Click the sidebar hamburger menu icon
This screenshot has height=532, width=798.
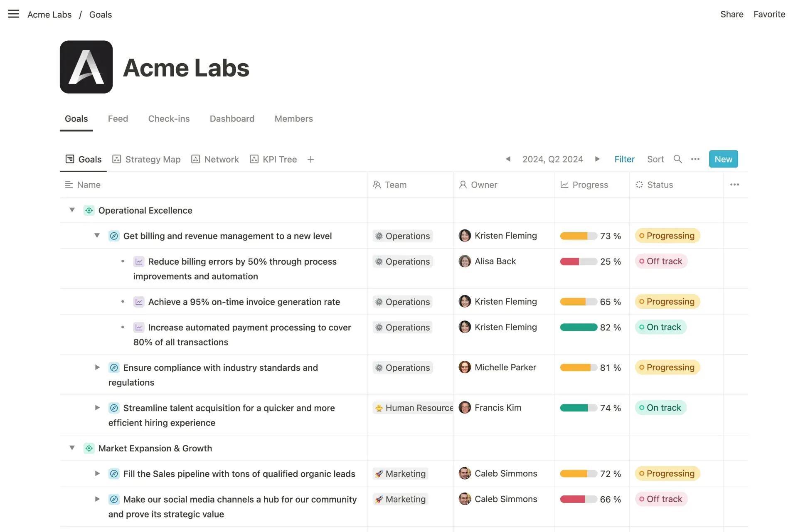pyautogui.click(x=13, y=13)
